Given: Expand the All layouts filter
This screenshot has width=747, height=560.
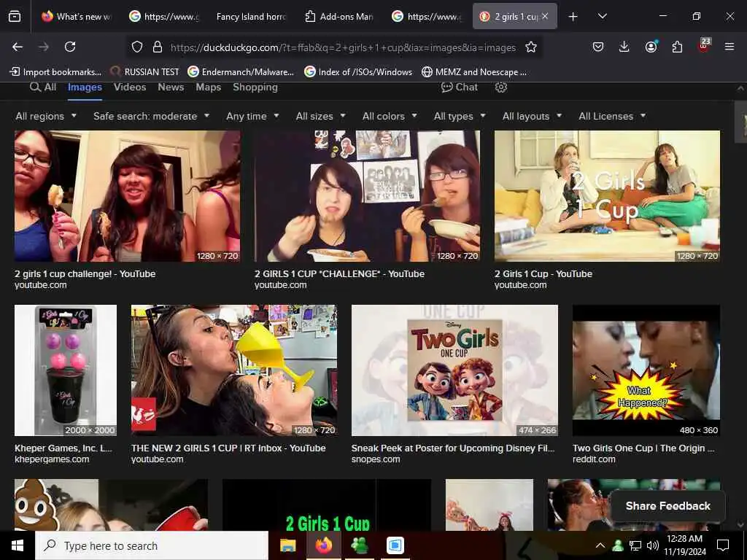Looking at the screenshot, I should (532, 116).
